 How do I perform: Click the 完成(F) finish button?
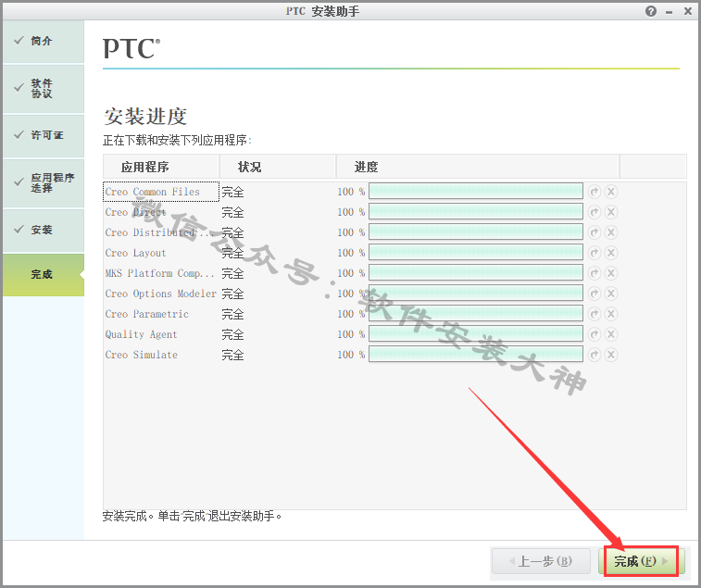[x=641, y=561]
